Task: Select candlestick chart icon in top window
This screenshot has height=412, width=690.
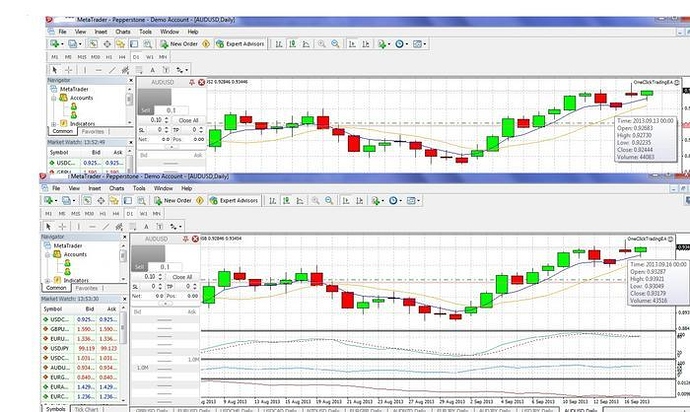Action: pos(292,44)
